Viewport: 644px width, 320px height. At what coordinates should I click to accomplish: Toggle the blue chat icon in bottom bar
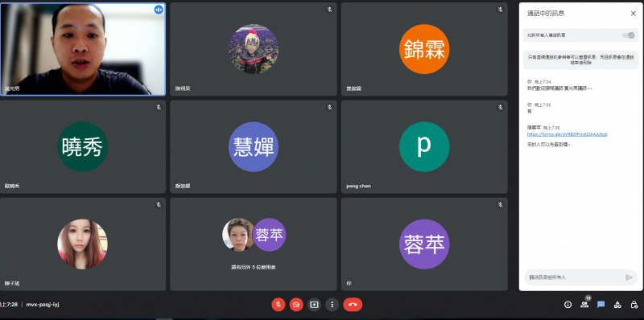click(x=601, y=305)
